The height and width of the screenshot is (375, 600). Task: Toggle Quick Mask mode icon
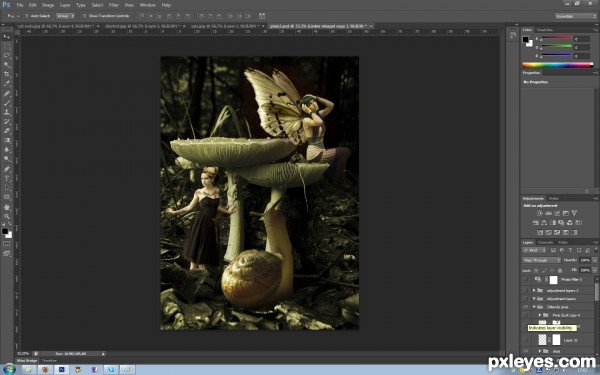point(7,243)
